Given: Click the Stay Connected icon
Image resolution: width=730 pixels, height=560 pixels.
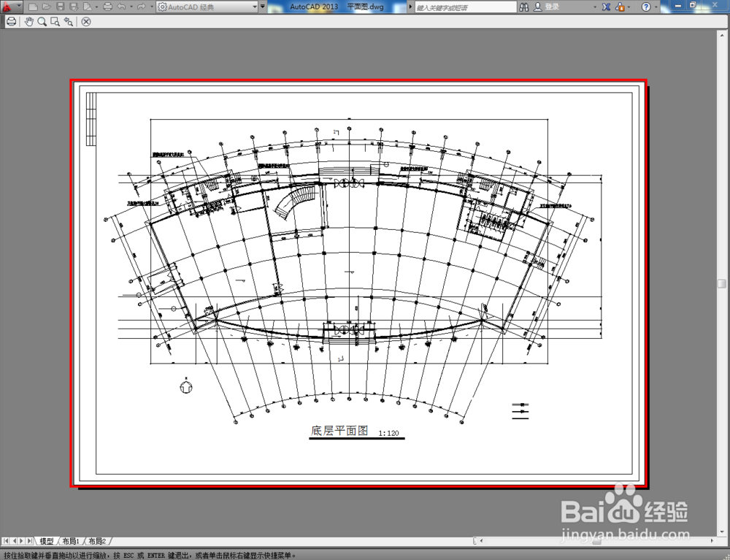Looking at the screenshot, I should pos(620,7).
